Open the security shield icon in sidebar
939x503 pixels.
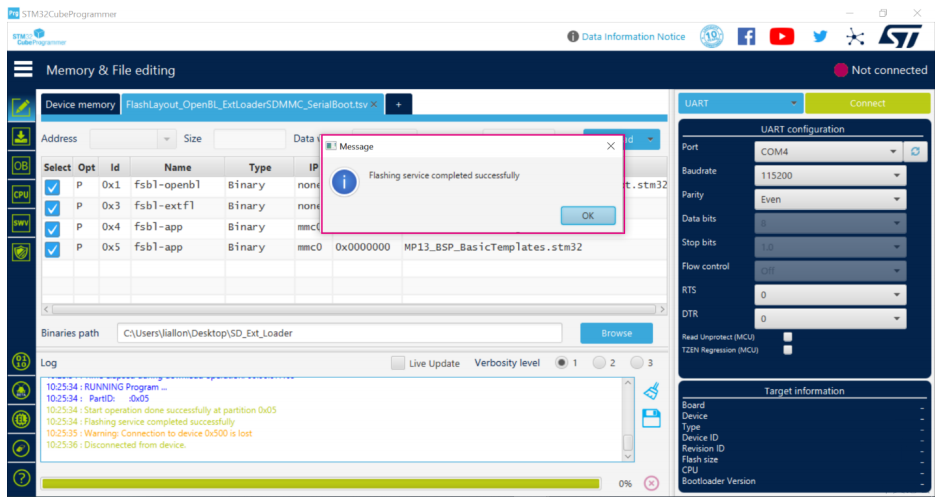tap(22, 252)
